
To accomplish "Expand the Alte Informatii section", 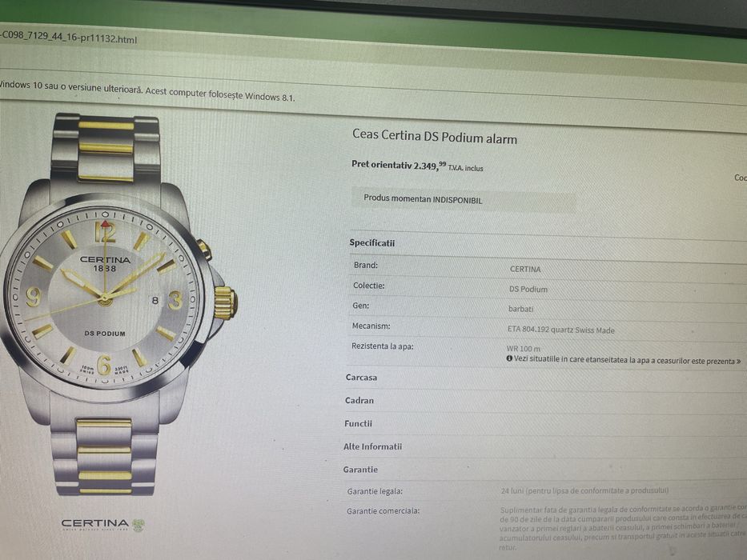I will pos(372,446).
